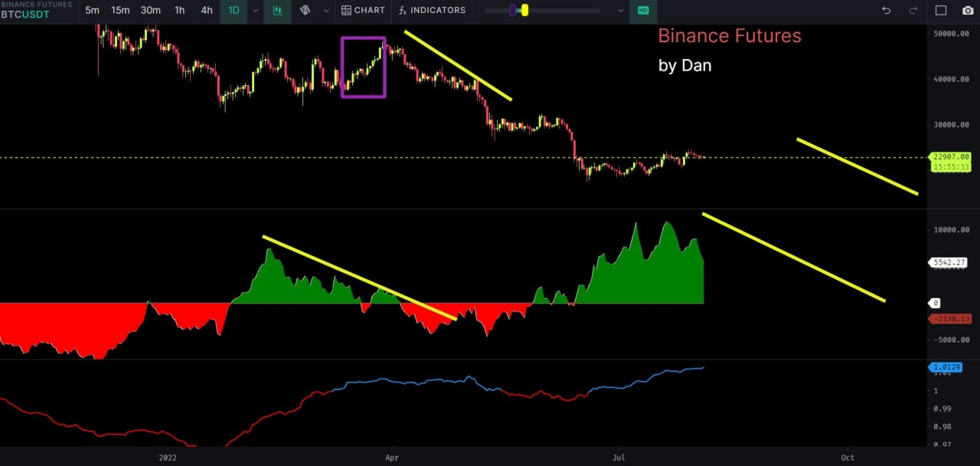Click the Jul label on the time axis

[x=619, y=458]
